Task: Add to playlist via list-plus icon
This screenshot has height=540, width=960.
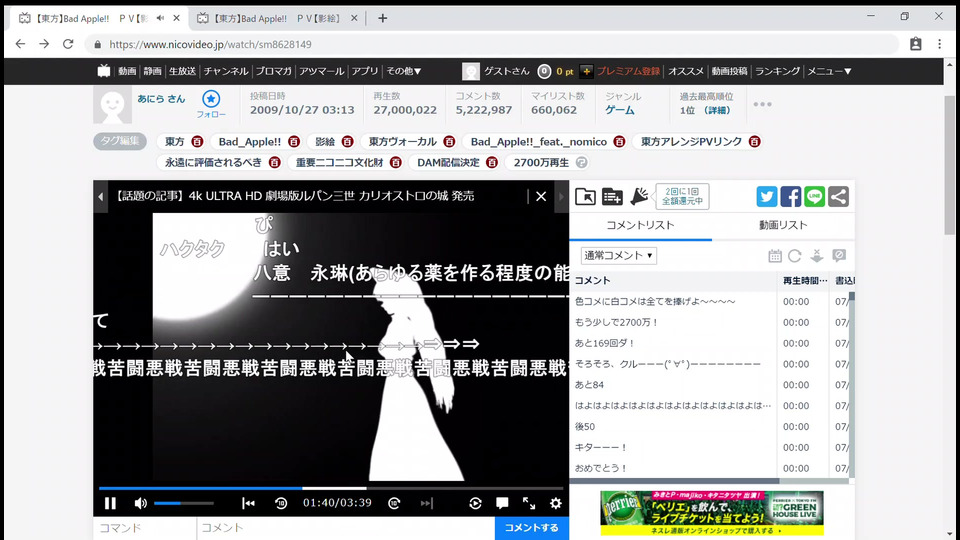Action: [612, 197]
